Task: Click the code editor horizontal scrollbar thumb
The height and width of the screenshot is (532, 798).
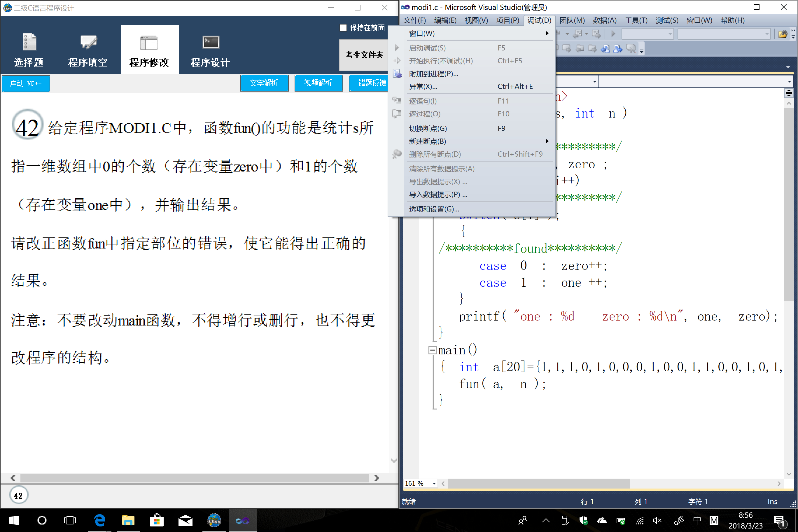Action: click(x=539, y=483)
